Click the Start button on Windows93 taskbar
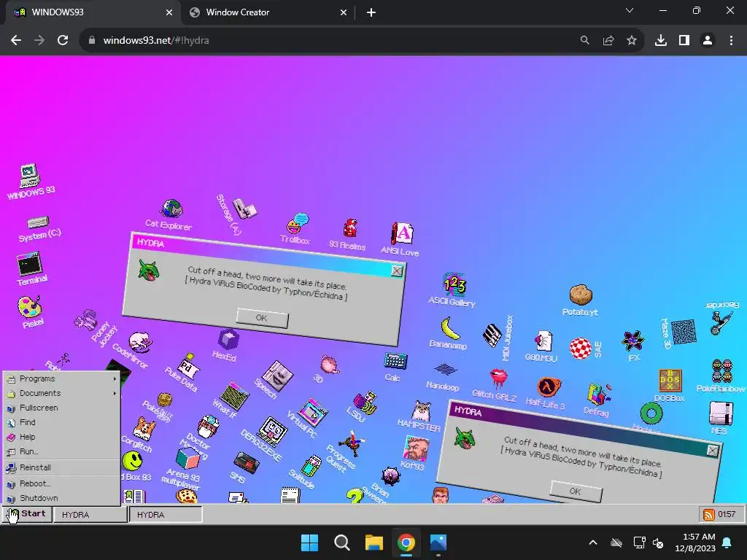This screenshot has width=747, height=560. tap(27, 514)
